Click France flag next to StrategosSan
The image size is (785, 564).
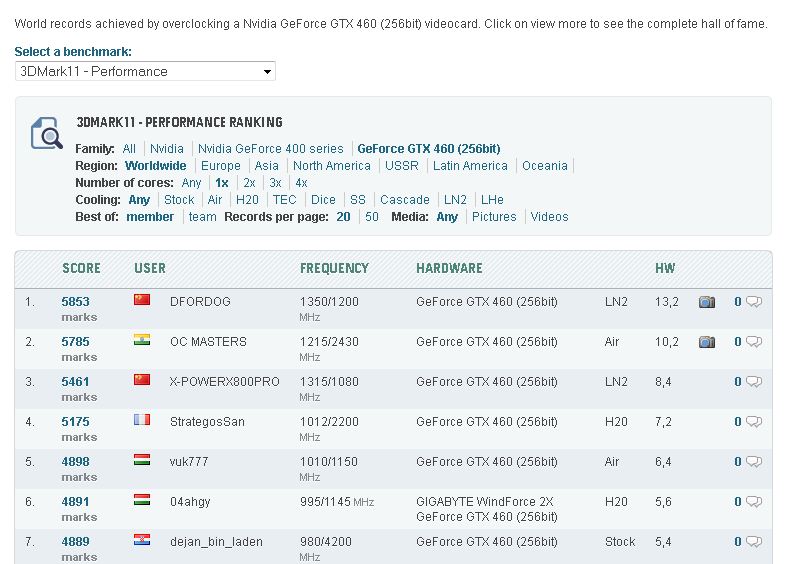pos(142,419)
